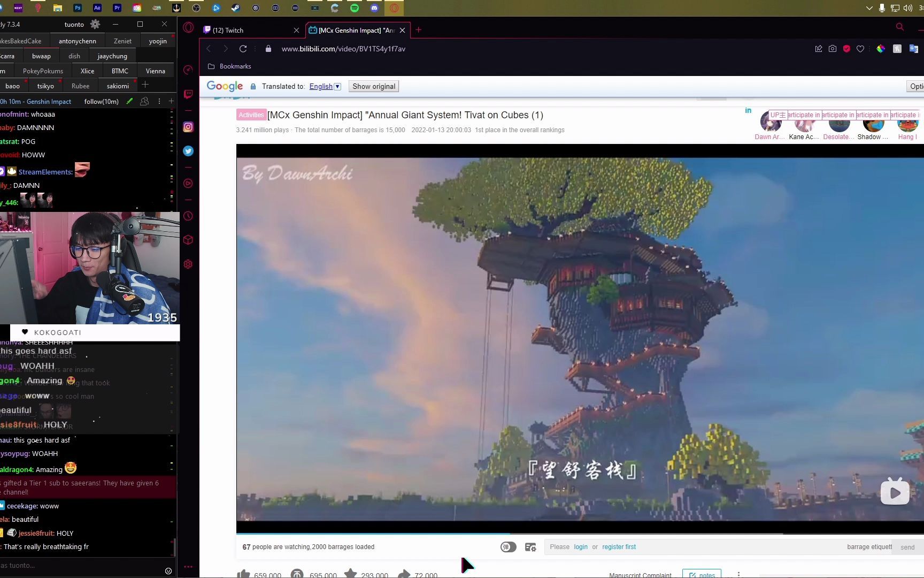This screenshot has height=578, width=924.
Task: Expand the translated language English dropdown
Action: 325,86
